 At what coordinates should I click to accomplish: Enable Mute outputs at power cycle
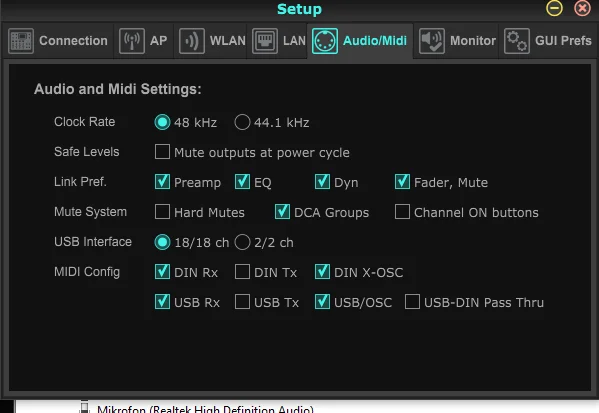coord(162,152)
